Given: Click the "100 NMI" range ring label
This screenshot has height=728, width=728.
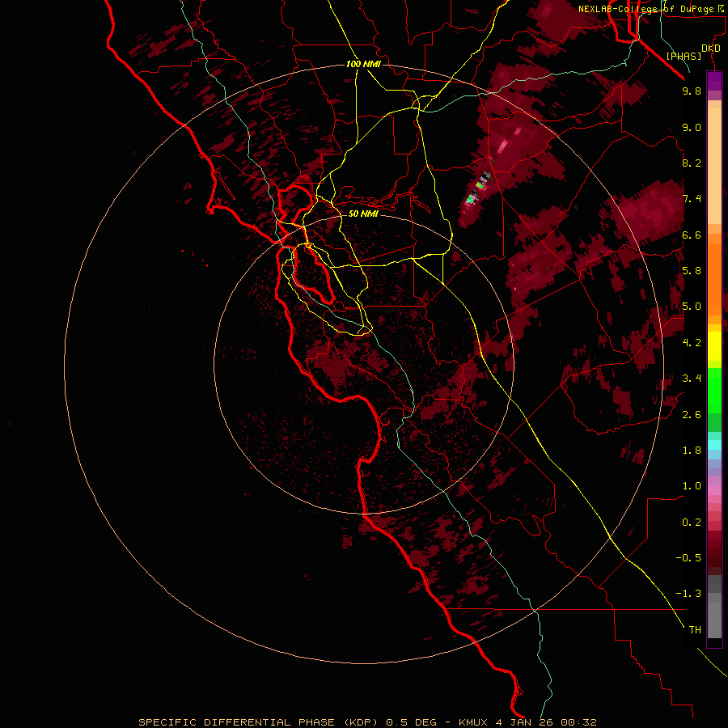Looking at the screenshot, I should (x=363, y=64).
